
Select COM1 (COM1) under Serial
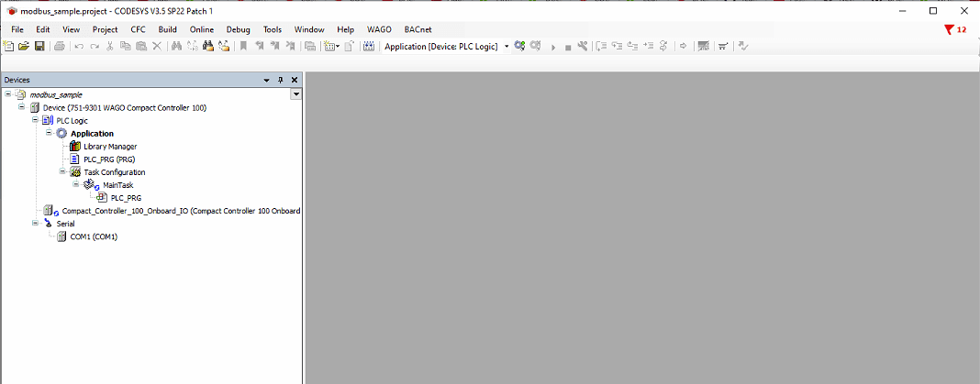click(94, 236)
